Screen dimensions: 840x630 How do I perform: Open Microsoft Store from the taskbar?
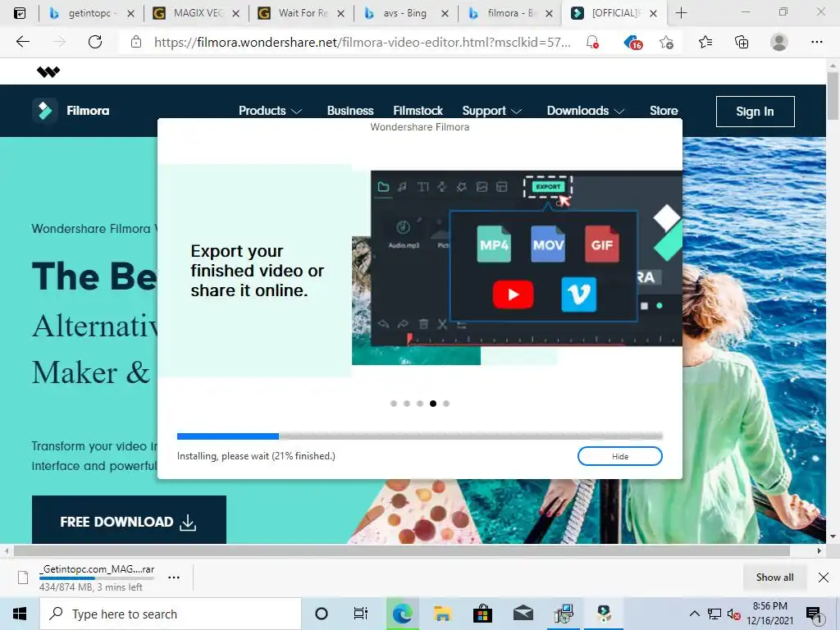[482, 614]
